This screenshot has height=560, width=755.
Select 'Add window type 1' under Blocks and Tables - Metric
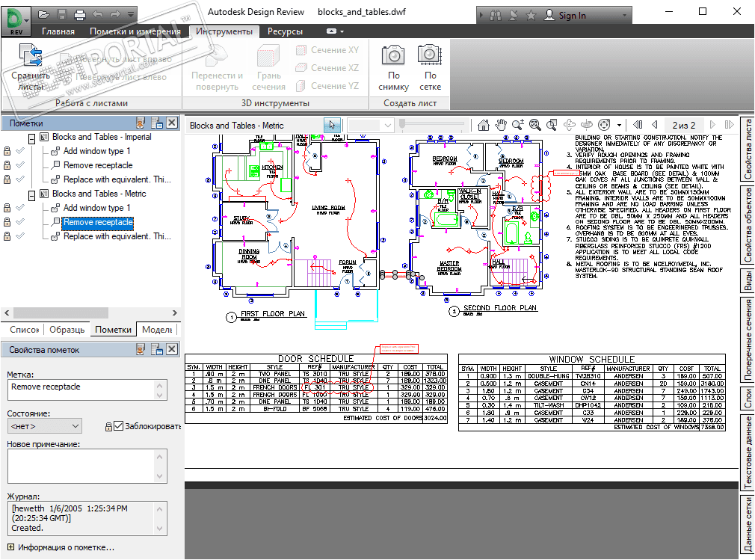(x=96, y=208)
